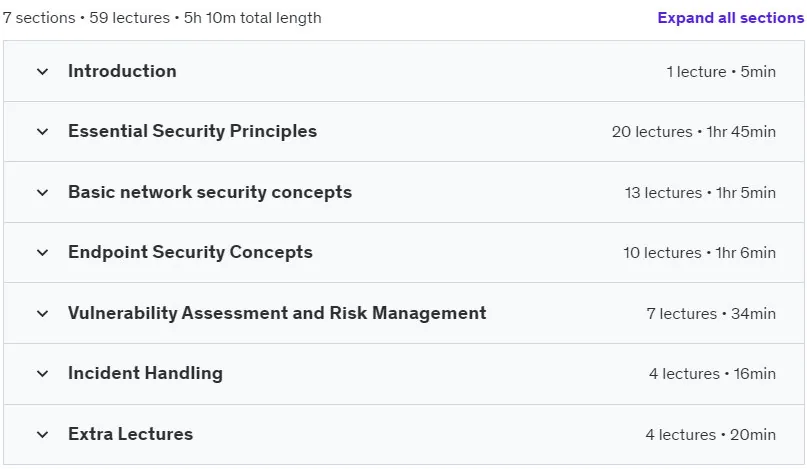807x469 pixels.
Task: Click the 4 lectures 20min label
Action: coord(710,435)
